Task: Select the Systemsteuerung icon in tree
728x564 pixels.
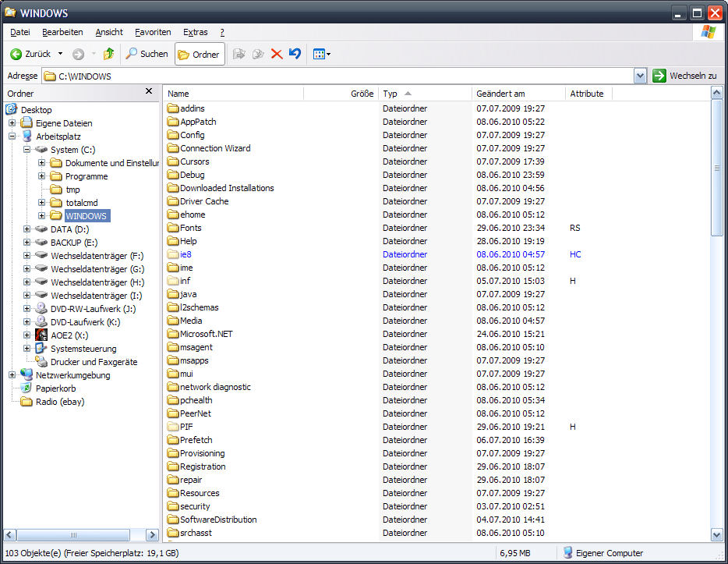Action: coord(41,349)
